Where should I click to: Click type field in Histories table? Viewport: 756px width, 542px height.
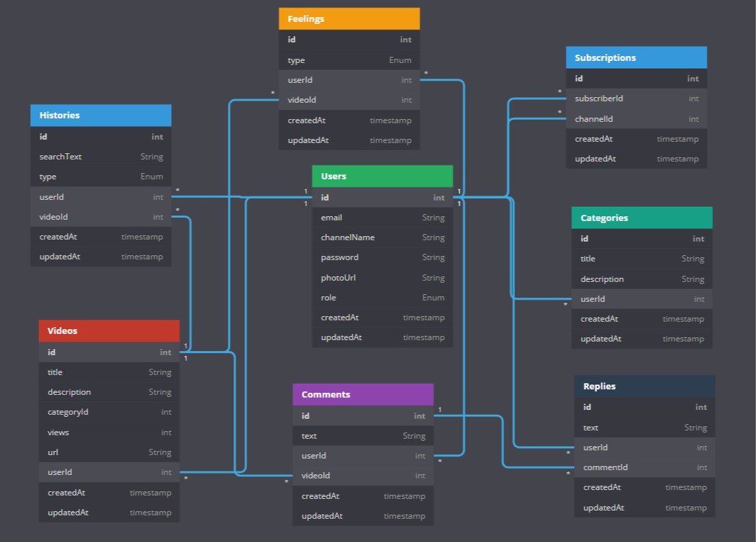[101, 177]
